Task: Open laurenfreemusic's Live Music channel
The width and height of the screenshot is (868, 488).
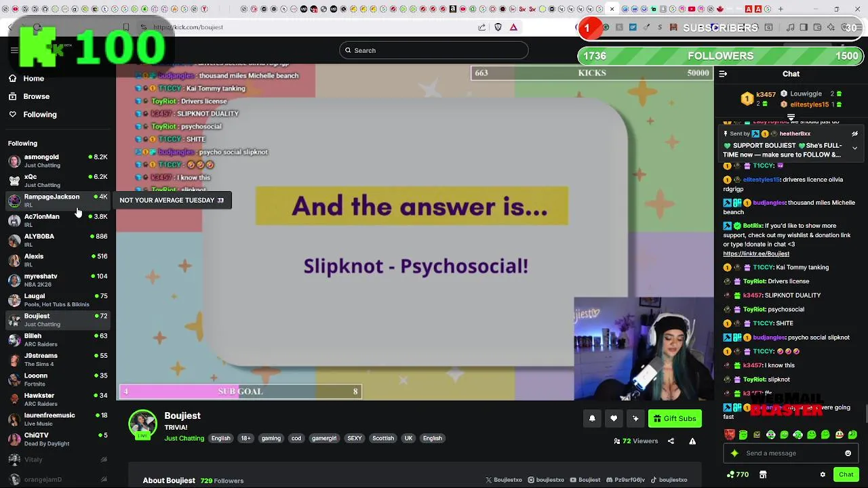Action: (58, 419)
